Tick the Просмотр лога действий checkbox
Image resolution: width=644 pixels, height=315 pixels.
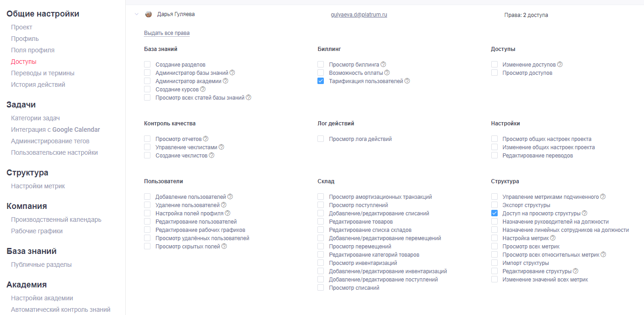[321, 139]
